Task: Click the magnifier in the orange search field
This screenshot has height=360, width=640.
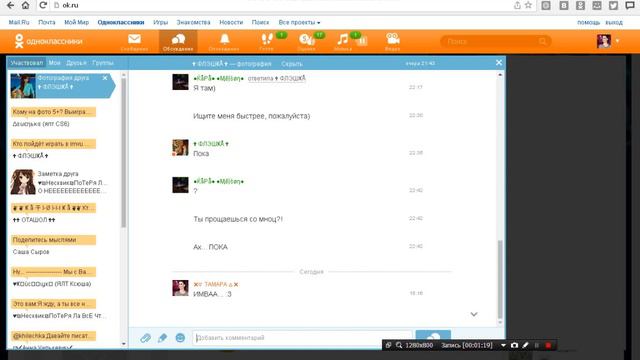Action: tap(542, 41)
